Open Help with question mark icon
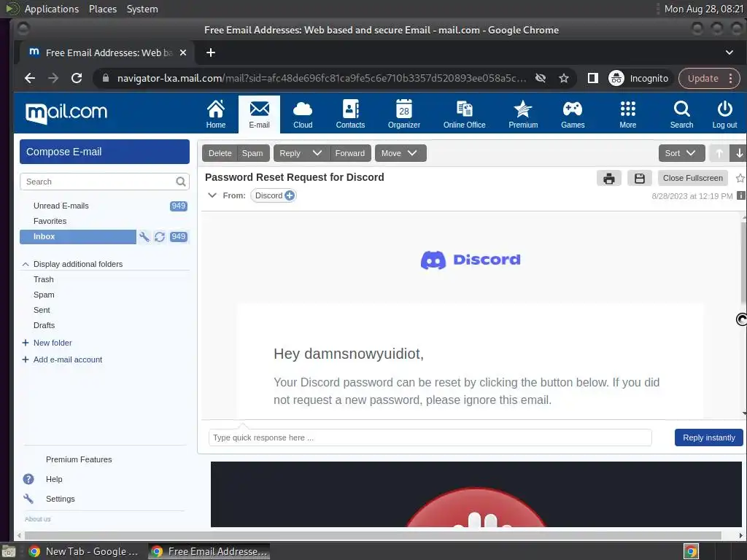Viewport: 747px width, 560px height. (28, 479)
